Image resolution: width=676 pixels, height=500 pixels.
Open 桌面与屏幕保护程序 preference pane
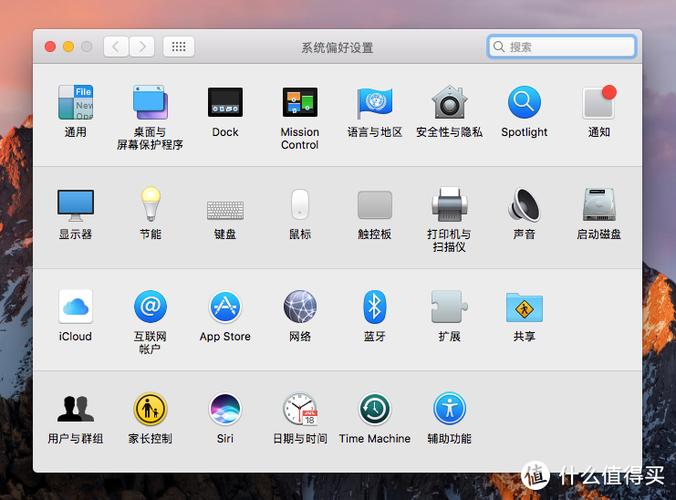tap(150, 102)
